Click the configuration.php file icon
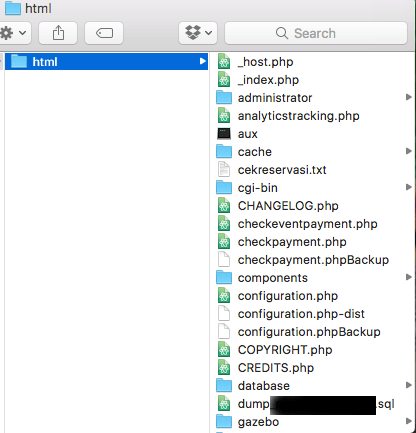The width and height of the screenshot is (416, 433). pyautogui.click(x=224, y=296)
